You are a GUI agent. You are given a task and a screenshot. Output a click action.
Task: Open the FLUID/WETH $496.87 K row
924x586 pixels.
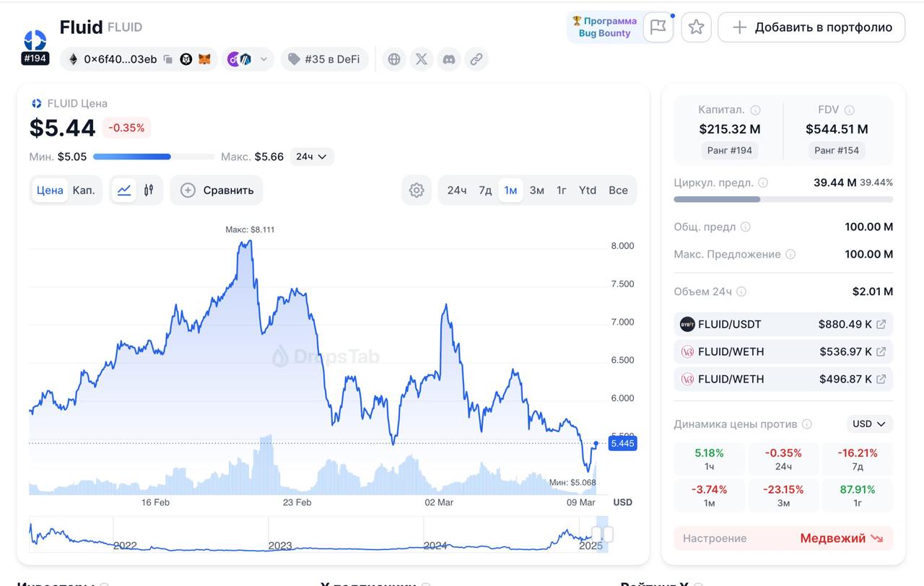783,379
